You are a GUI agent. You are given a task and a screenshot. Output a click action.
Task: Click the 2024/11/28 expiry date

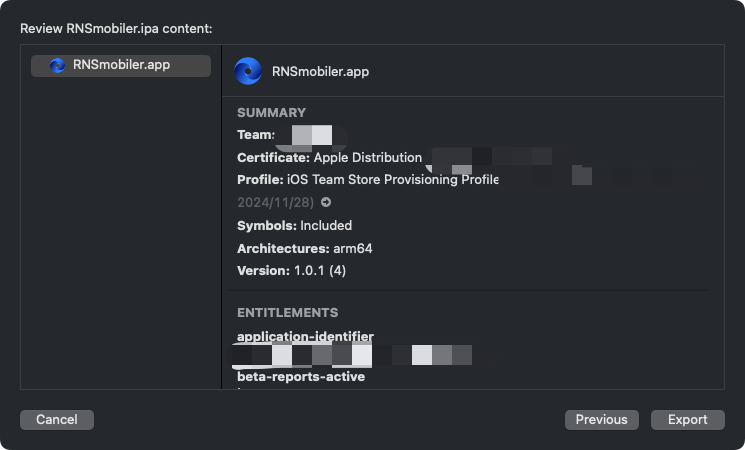click(275, 202)
